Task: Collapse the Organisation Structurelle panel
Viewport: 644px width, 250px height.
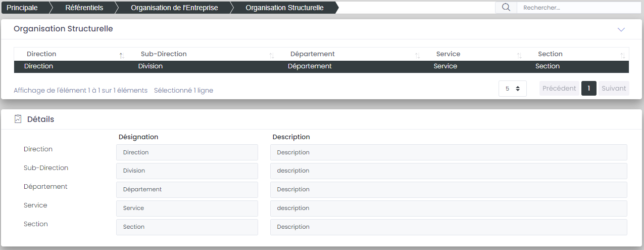Action: [x=621, y=29]
